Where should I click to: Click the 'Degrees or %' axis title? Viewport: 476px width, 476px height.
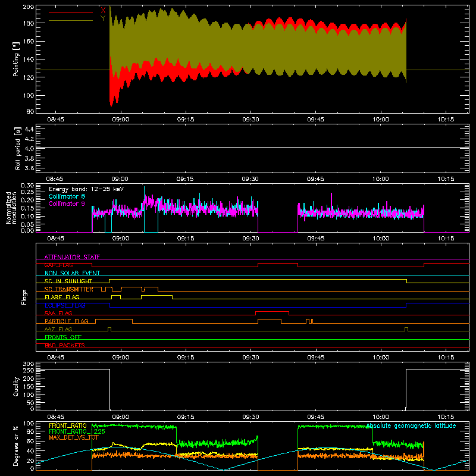(x=16, y=446)
